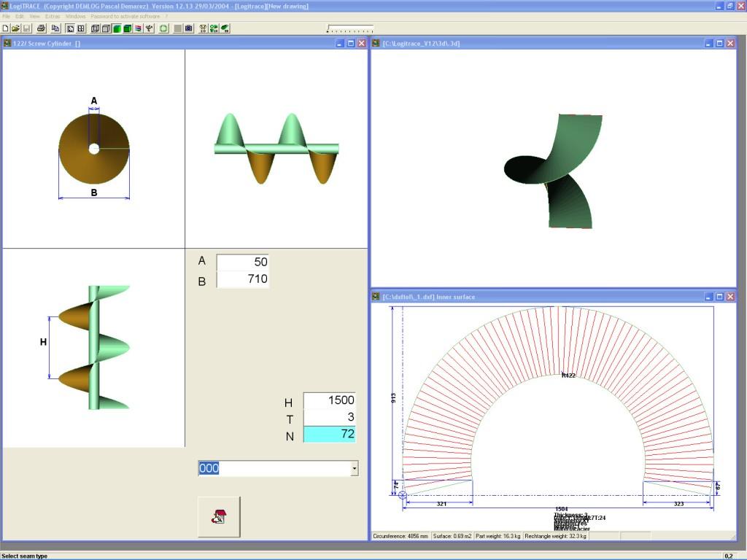Click the 3D window system icon
Image resolution: width=747 pixels, height=560 pixels.
tap(376, 43)
